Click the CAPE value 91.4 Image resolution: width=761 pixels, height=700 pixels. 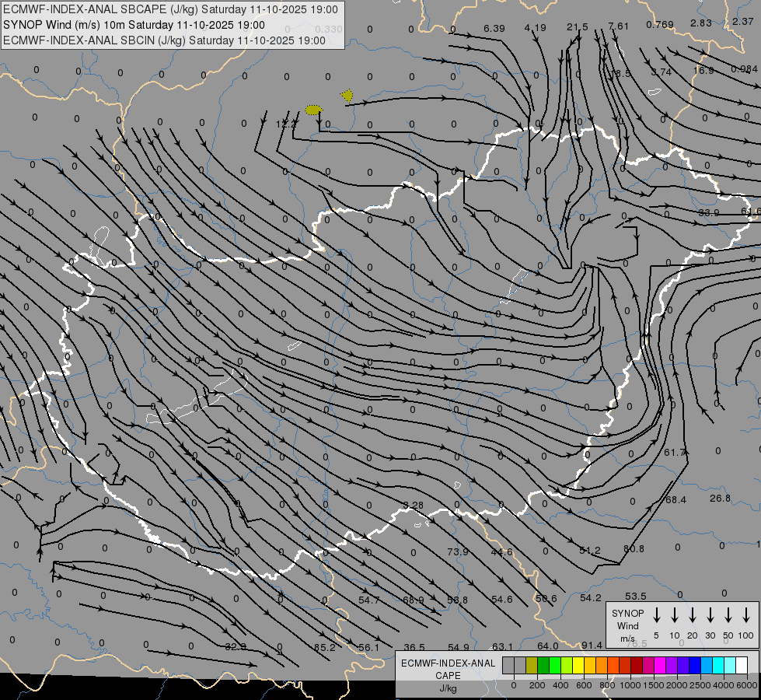[592, 645]
